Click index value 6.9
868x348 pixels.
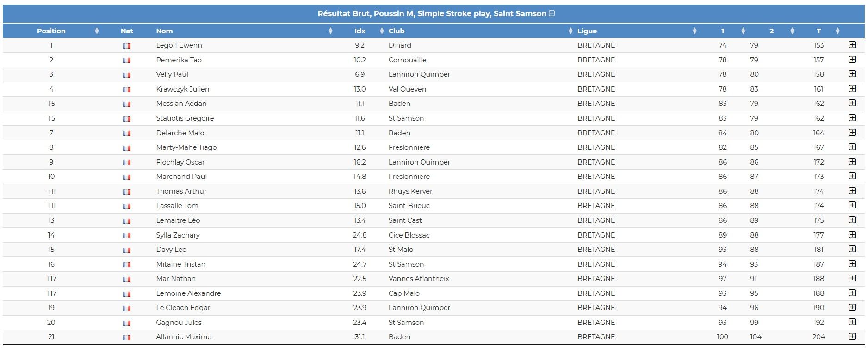(360, 74)
